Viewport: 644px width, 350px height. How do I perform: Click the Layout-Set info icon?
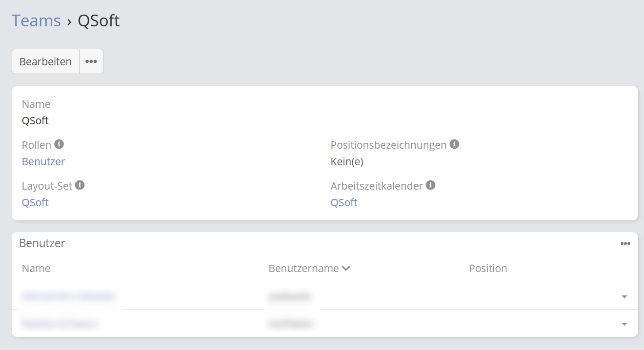[80, 185]
